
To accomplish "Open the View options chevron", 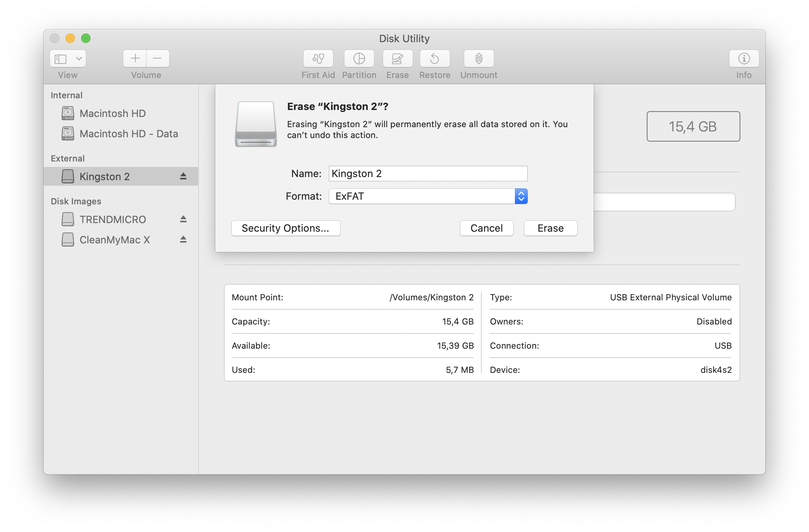I will [x=78, y=59].
